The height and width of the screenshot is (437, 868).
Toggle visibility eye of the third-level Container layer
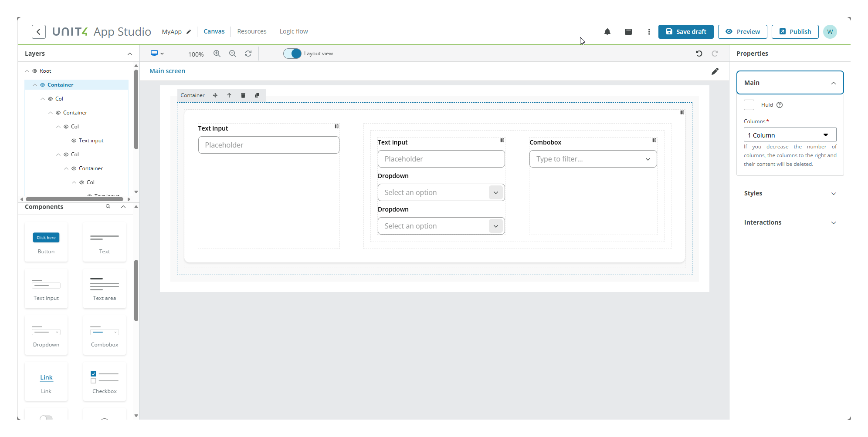point(74,168)
